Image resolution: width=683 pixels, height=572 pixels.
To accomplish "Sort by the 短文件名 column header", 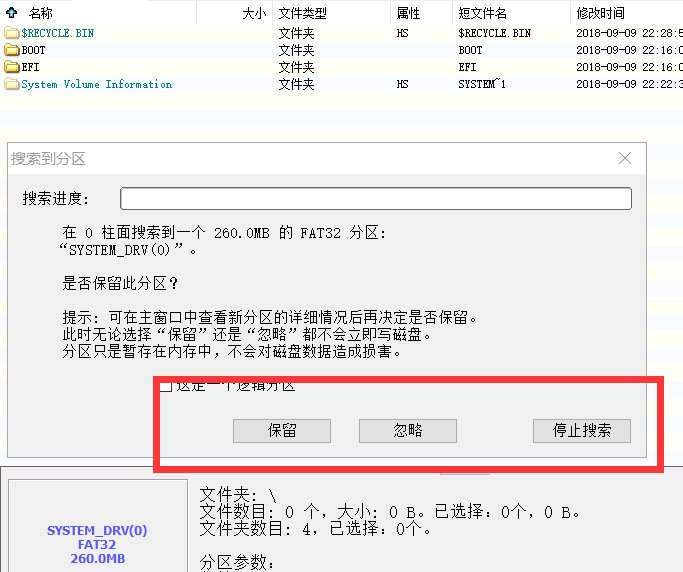I will click(482, 14).
